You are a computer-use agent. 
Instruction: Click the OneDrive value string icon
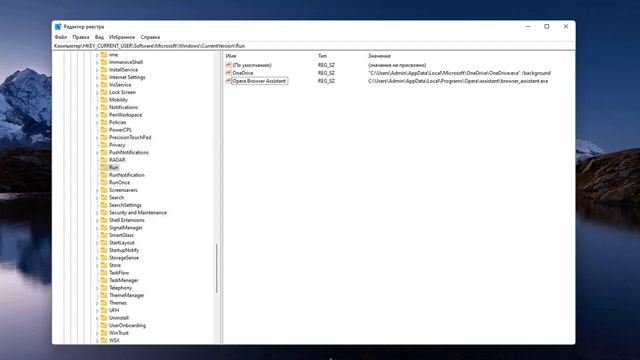tap(229, 73)
